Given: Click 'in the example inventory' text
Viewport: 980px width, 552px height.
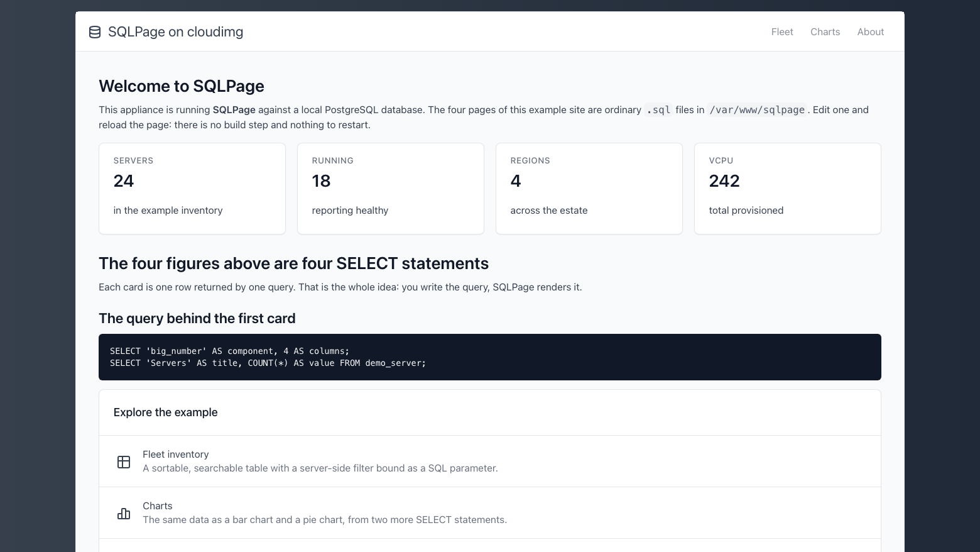Looking at the screenshot, I should (x=168, y=211).
